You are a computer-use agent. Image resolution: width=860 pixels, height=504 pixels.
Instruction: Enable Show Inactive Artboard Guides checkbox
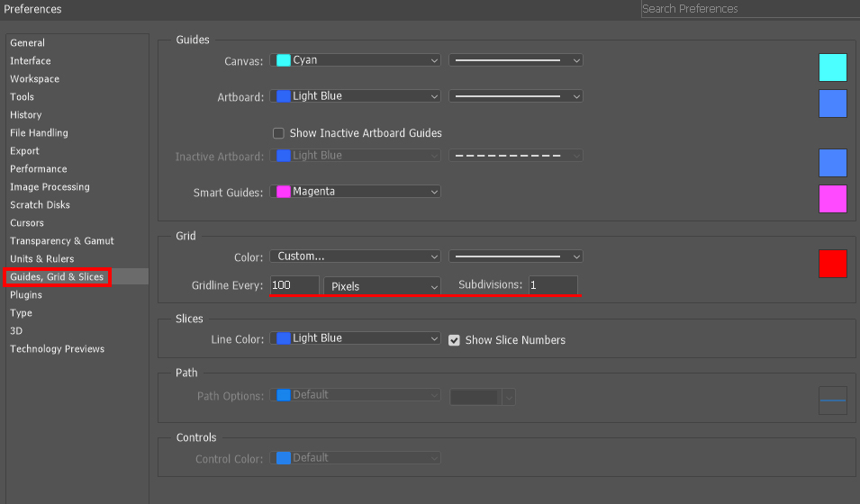[278, 133]
